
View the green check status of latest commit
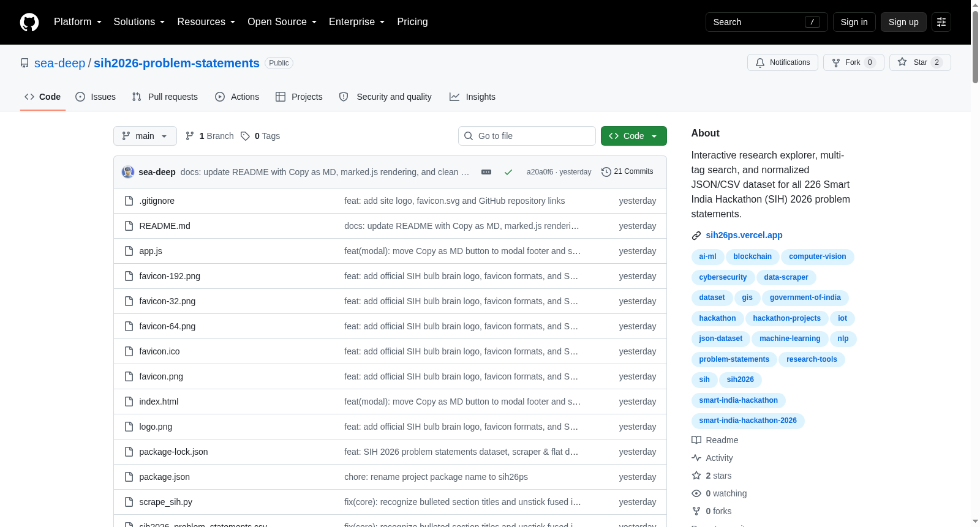coord(508,172)
